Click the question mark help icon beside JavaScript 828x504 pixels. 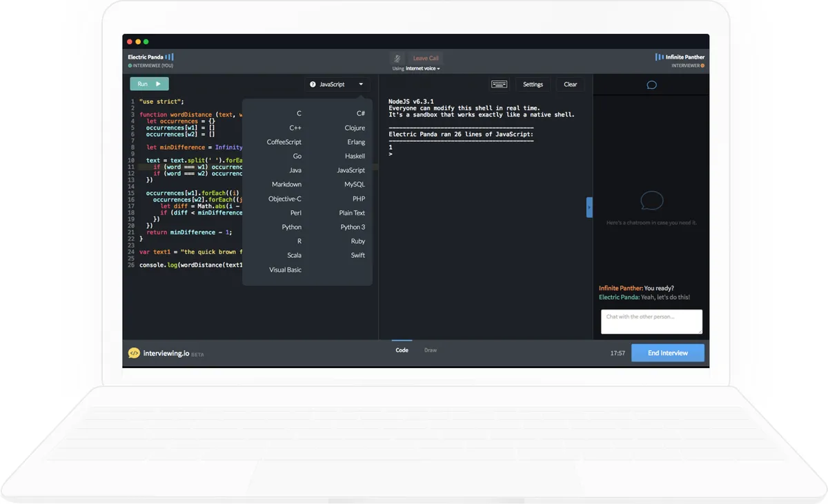(313, 84)
